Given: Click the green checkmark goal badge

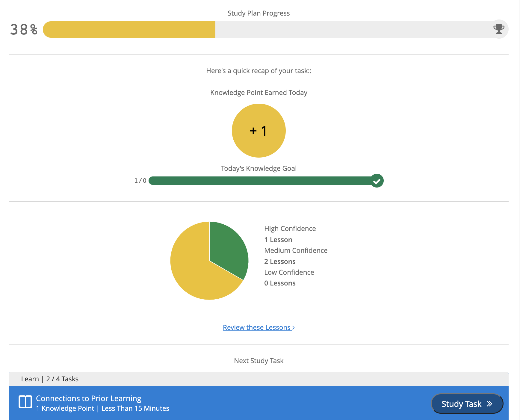Looking at the screenshot, I should (377, 181).
